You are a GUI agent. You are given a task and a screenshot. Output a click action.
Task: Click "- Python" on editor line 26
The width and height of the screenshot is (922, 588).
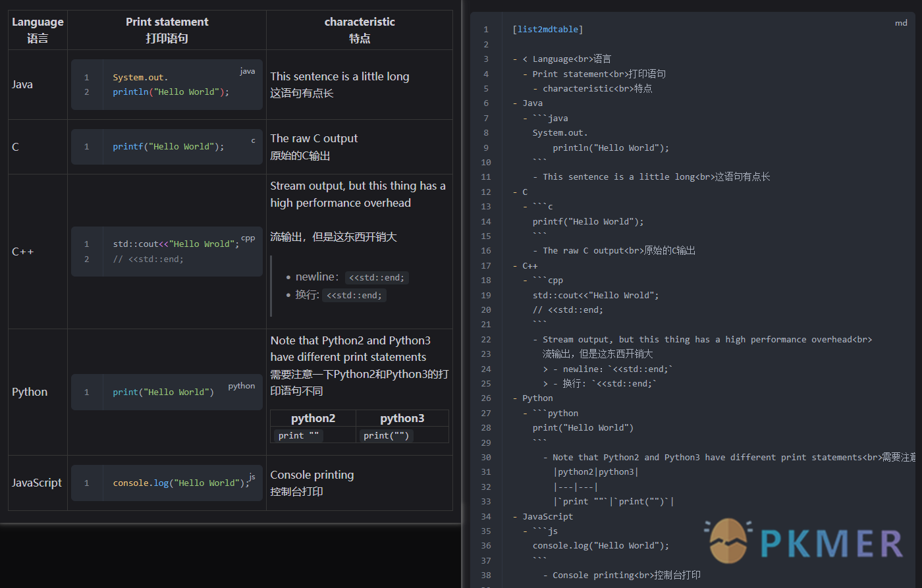(x=533, y=398)
